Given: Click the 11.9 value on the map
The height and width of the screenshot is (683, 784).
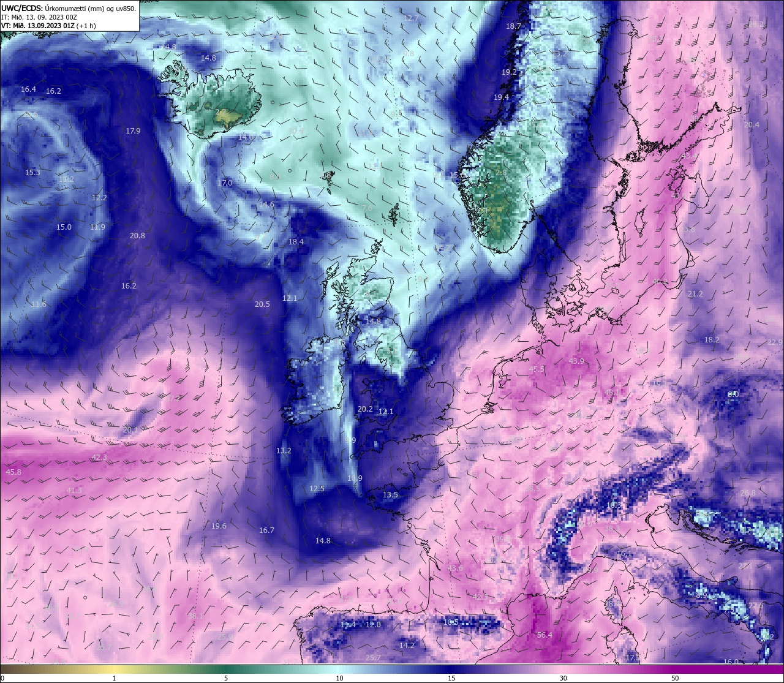Looking at the screenshot, I should pyautogui.click(x=97, y=227).
